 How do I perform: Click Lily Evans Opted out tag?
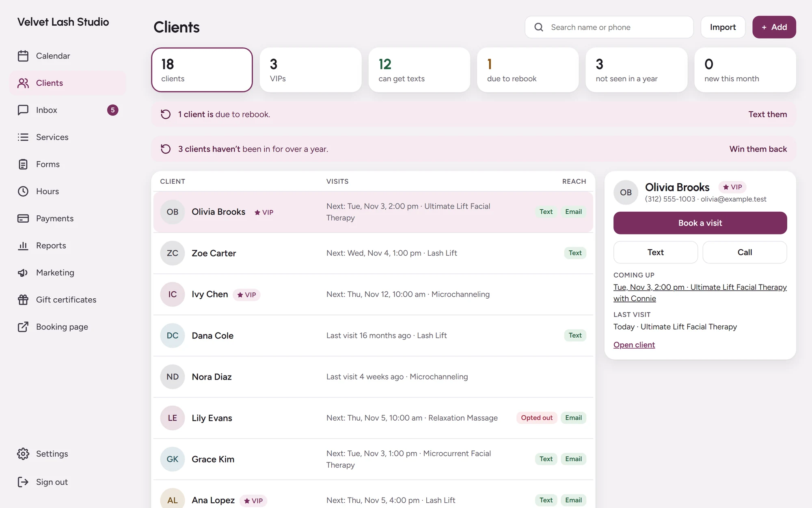pos(536,418)
